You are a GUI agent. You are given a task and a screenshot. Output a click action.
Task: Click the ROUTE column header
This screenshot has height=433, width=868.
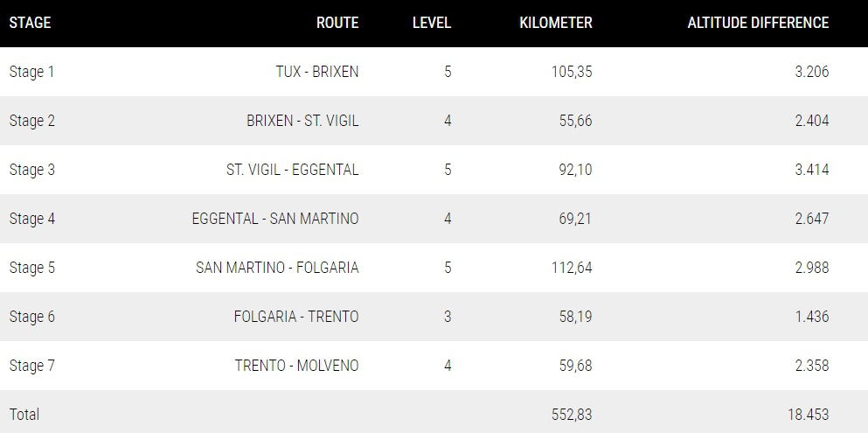pos(337,23)
